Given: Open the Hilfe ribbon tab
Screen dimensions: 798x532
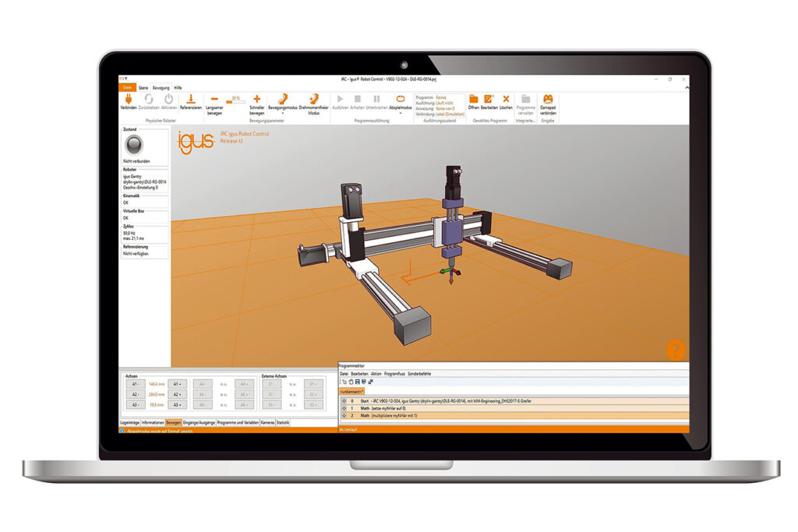Looking at the screenshot, I should tap(178, 87).
